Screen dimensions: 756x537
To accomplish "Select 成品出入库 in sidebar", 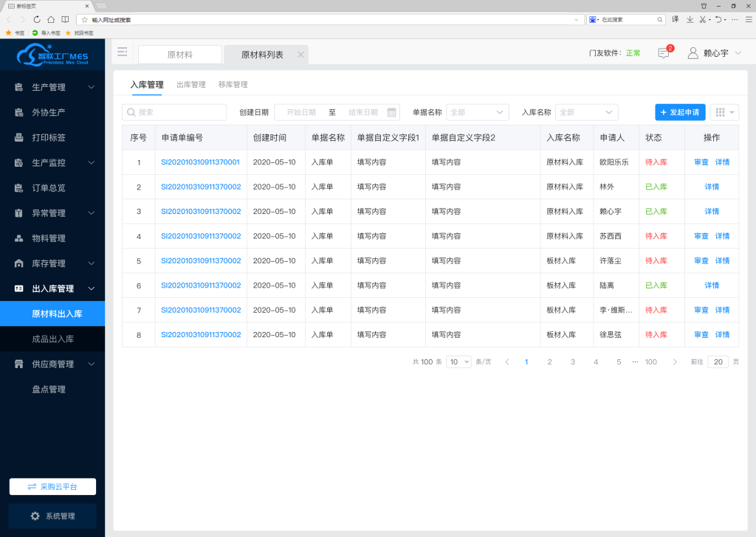I will click(52, 339).
